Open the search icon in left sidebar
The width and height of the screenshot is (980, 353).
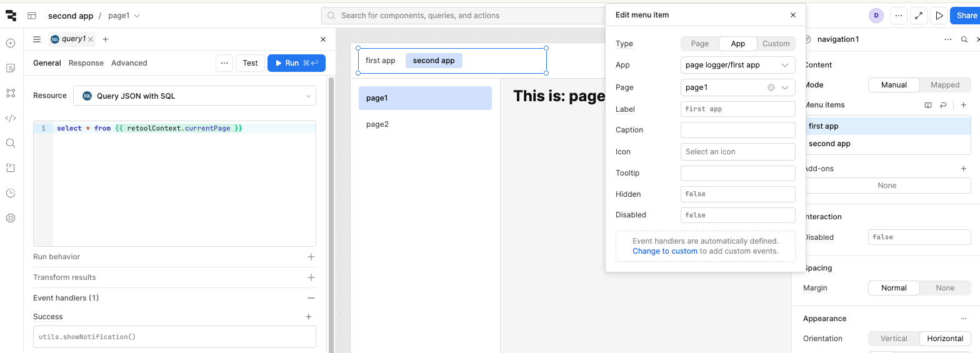click(11, 143)
